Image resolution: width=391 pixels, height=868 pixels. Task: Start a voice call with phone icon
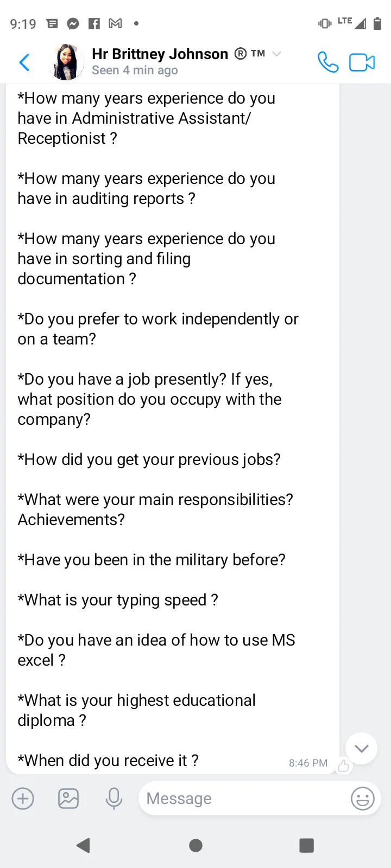(328, 62)
